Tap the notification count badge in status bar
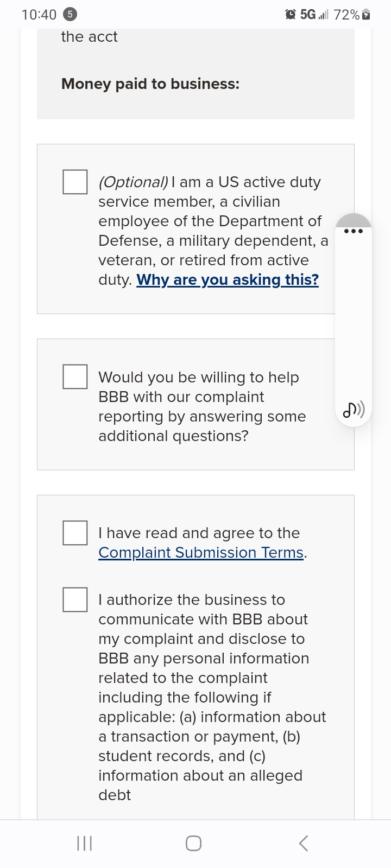Image resolution: width=391 pixels, height=868 pixels. point(70,15)
